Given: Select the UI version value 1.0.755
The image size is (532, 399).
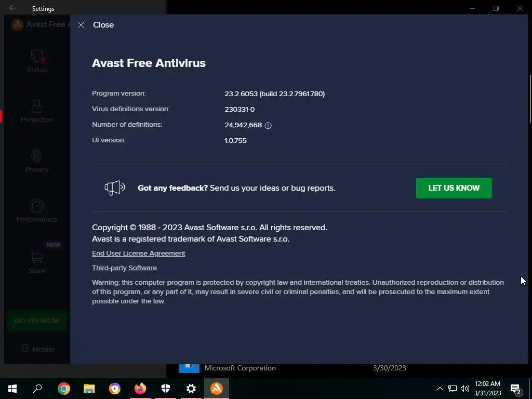Looking at the screenshot, I should click(235, 141).
